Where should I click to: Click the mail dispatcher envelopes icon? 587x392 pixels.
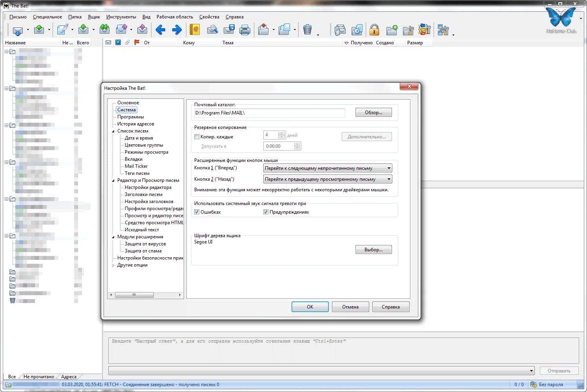[340, 30]
